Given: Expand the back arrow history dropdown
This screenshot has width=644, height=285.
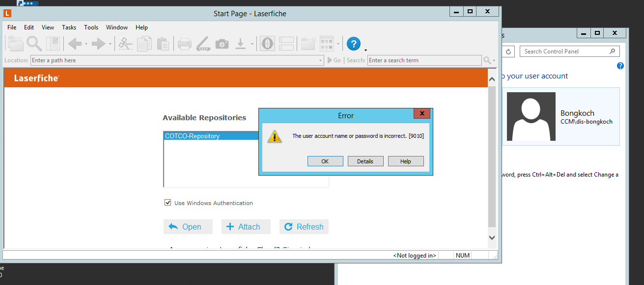Looking at the screenshot, I should click(x=86, y=44).
